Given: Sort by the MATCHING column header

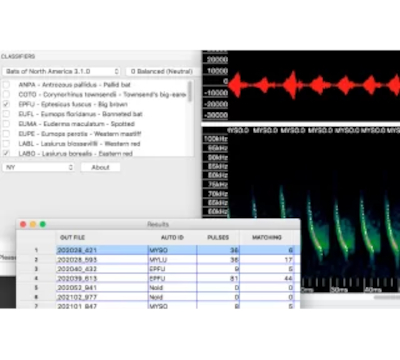Looking at the screenshot, I should (x=267, y=237).
